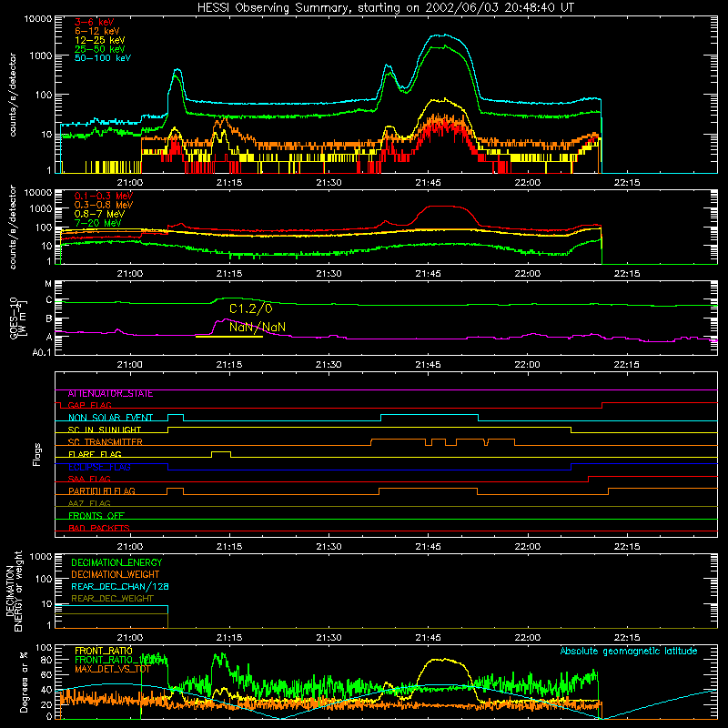This screenshot has width=728, height=728.
Task: Click the MAX_DET_VS_TOT legend label
Action: [112, 669]
